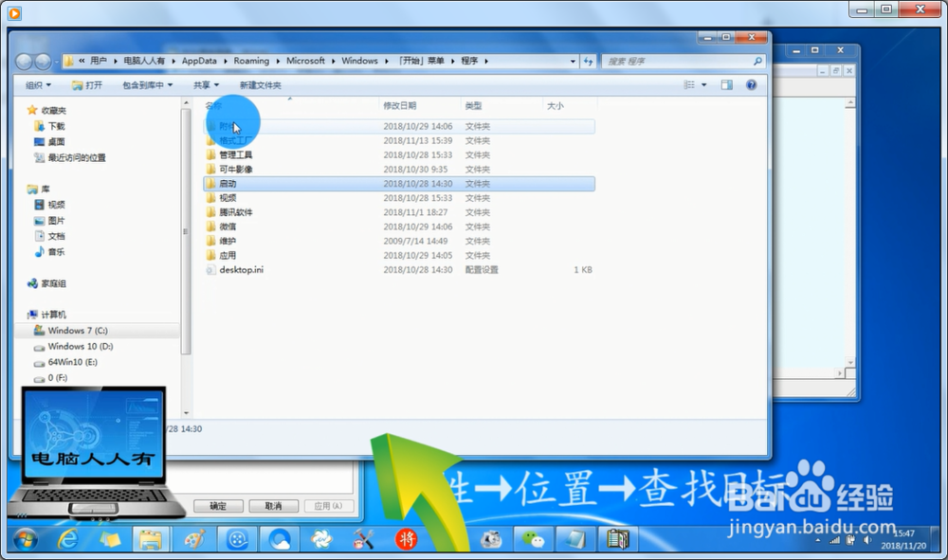
Task: Launch Internet Explorer from the taskbar
Action: tap(67, 539)
